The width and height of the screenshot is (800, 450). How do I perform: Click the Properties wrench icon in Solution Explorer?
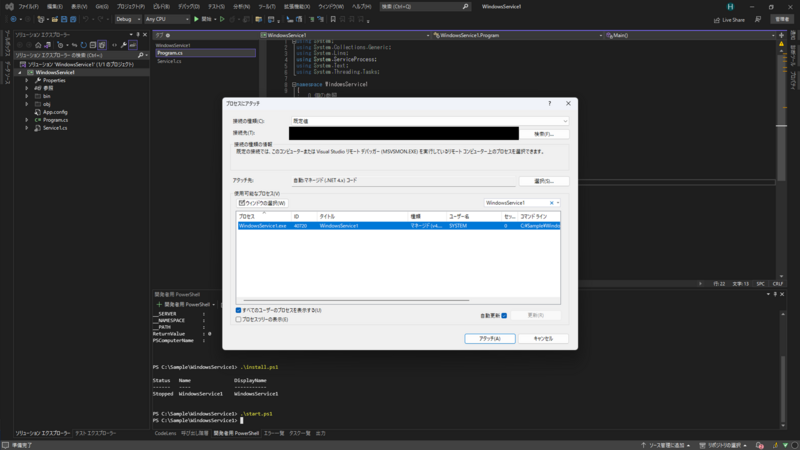[x=123, y=45]
